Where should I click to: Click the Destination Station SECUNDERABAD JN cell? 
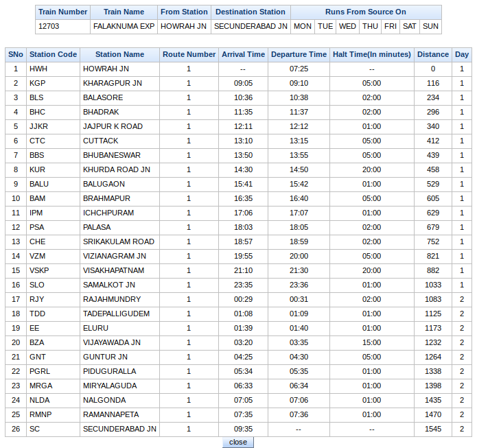tap(251, 27)
